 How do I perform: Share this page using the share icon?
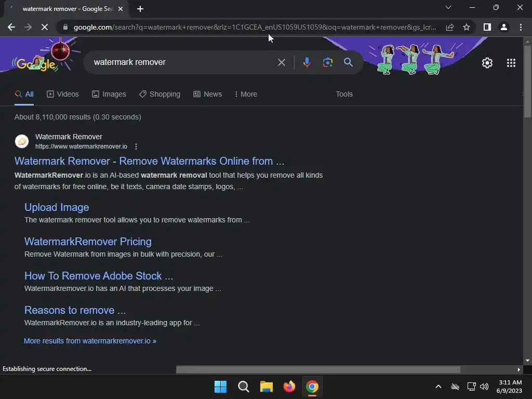pos(450,27)
